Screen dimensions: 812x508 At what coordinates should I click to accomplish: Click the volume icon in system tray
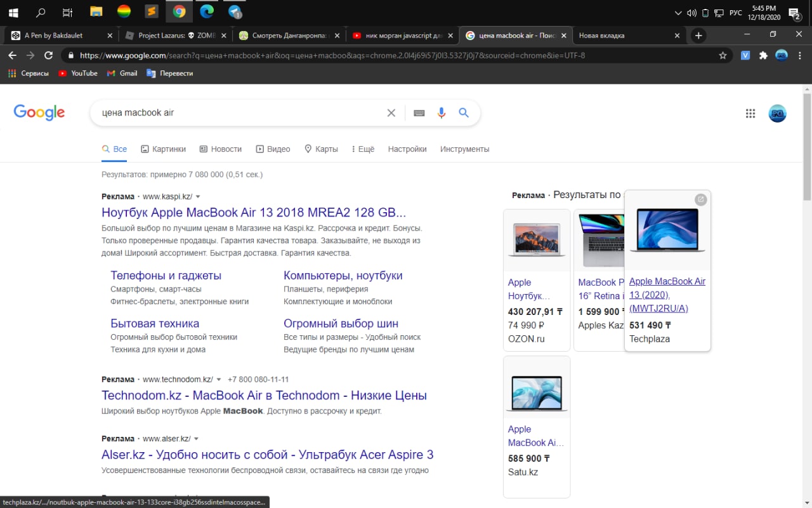tap(692, 13)
